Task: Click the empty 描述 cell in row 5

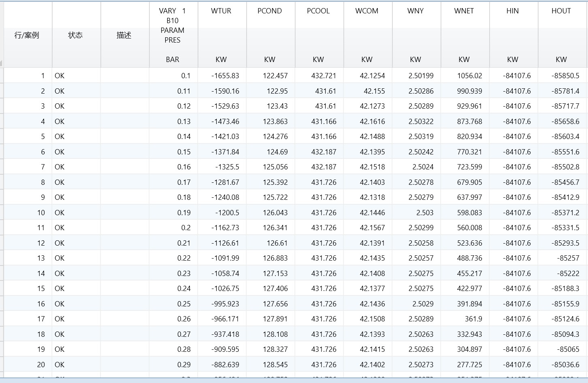Action: click(125, 137)
